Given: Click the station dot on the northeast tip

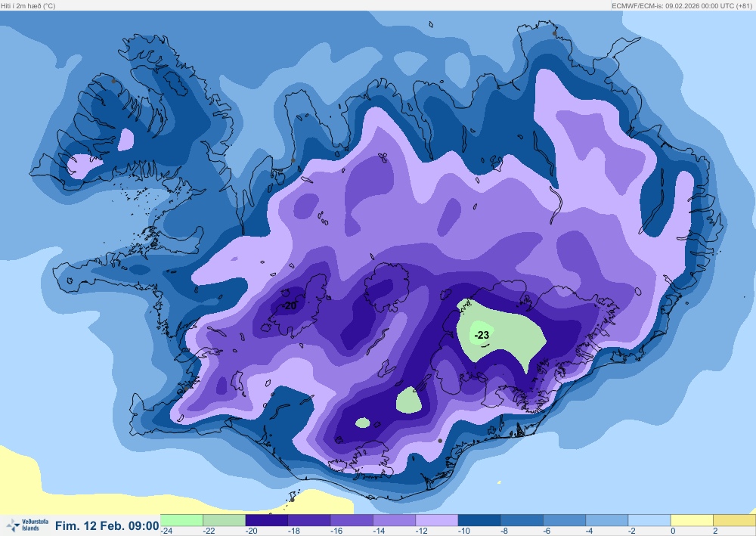Looking at the screenshot, I should pyautogui.click(x=554, y=33).
